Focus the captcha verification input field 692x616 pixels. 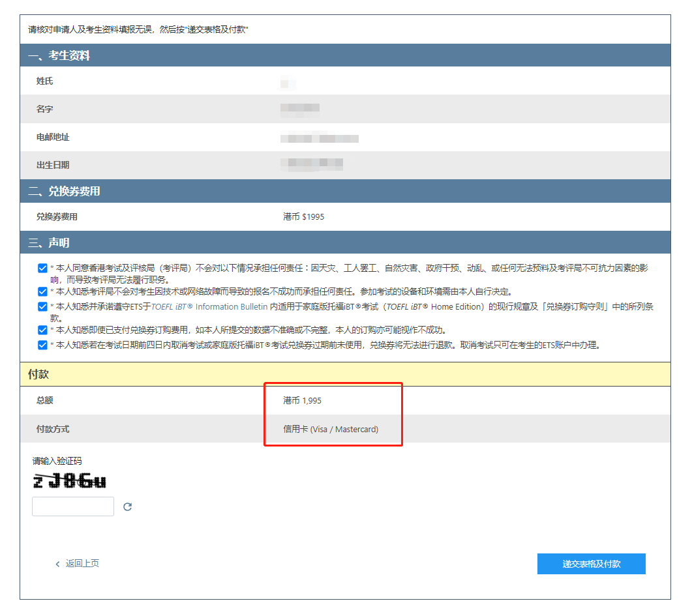point(73,506)
